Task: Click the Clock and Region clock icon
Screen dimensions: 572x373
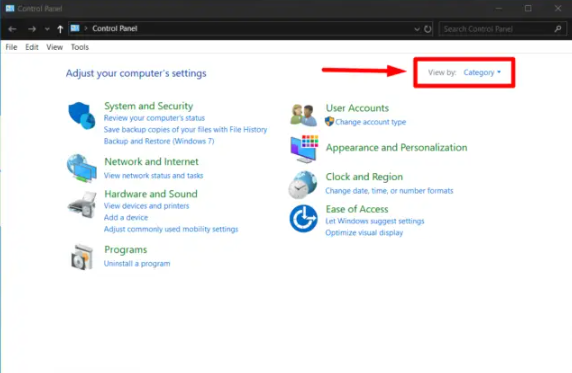Action: [x=303, y=185]
